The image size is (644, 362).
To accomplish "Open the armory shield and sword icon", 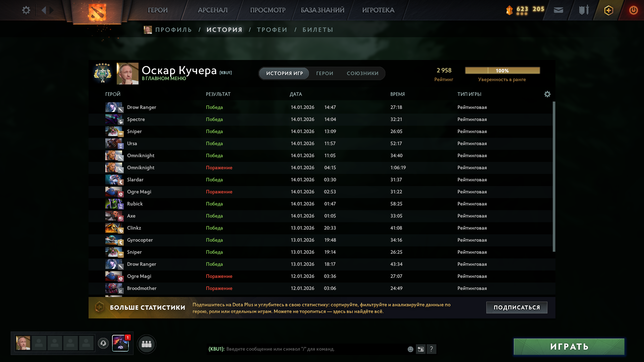I will click(x=584, y=10).
